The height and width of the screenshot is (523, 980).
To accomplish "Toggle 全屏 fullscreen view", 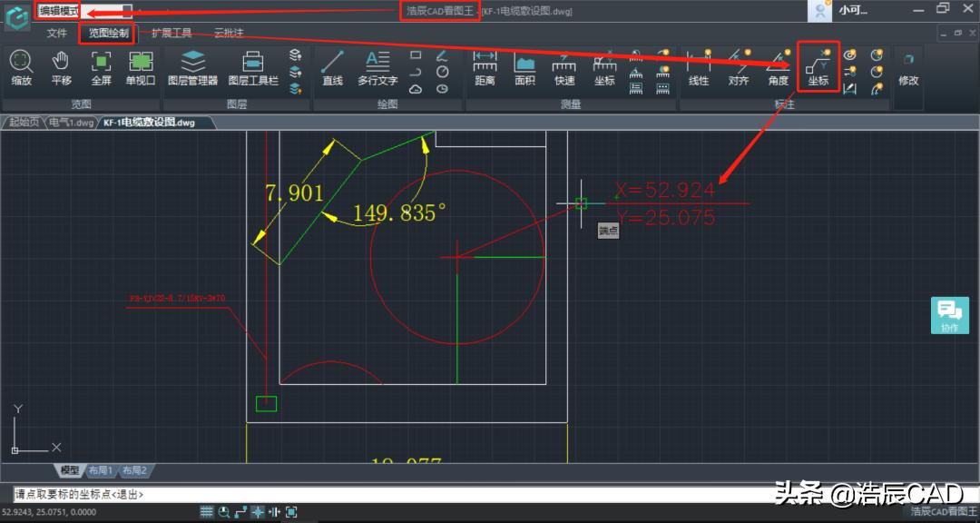I will 101,68.
